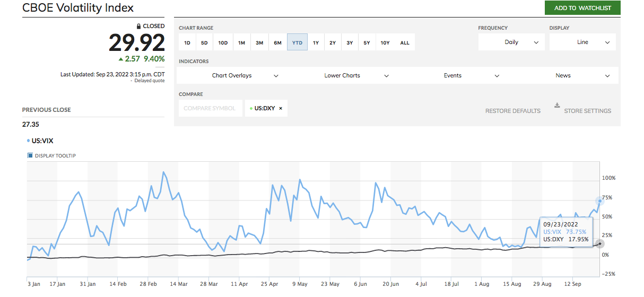Expand the Chart Overlays dropdown
The height and width of the screenshot is (297, 644).
(x=244, y=76)
